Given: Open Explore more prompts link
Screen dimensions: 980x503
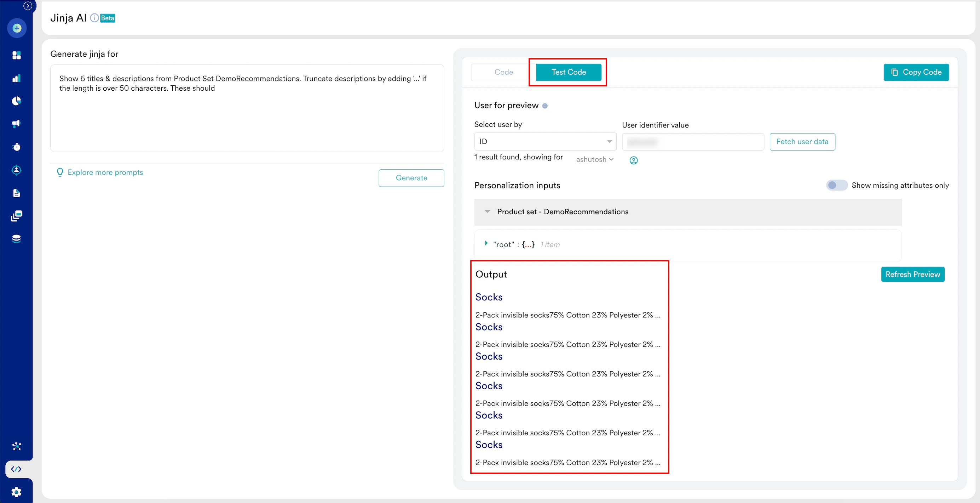Looking at the screenshot, I should click(x=105, y=173).
